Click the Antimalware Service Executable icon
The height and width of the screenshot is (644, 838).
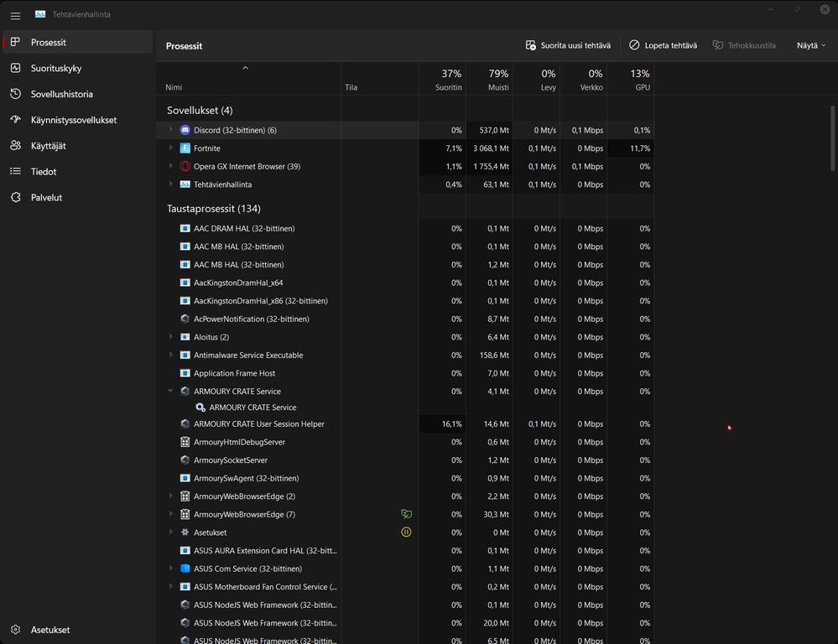click(185, 355)
